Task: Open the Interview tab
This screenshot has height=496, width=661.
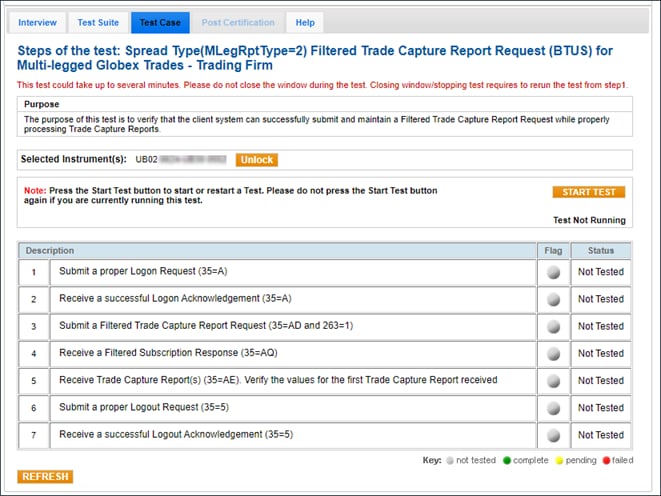Action: point(38,22)
